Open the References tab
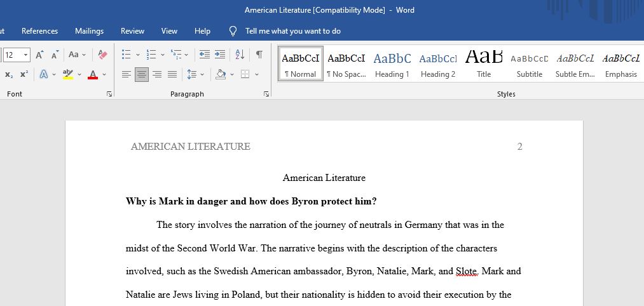 coord(40,31)
